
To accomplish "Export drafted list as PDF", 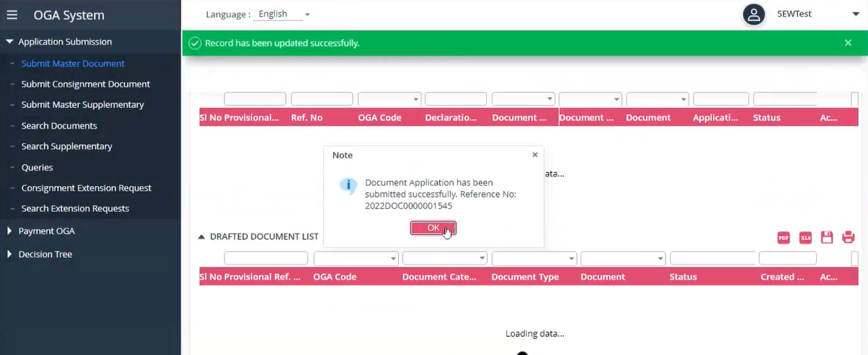I will (x=783, y=237).
